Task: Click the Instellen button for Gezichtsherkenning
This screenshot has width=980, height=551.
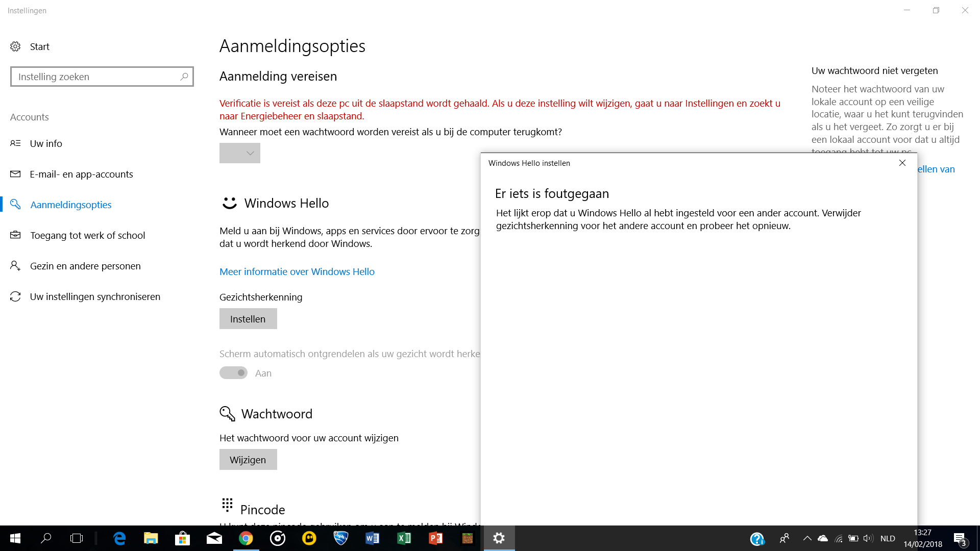Action: 248,319
